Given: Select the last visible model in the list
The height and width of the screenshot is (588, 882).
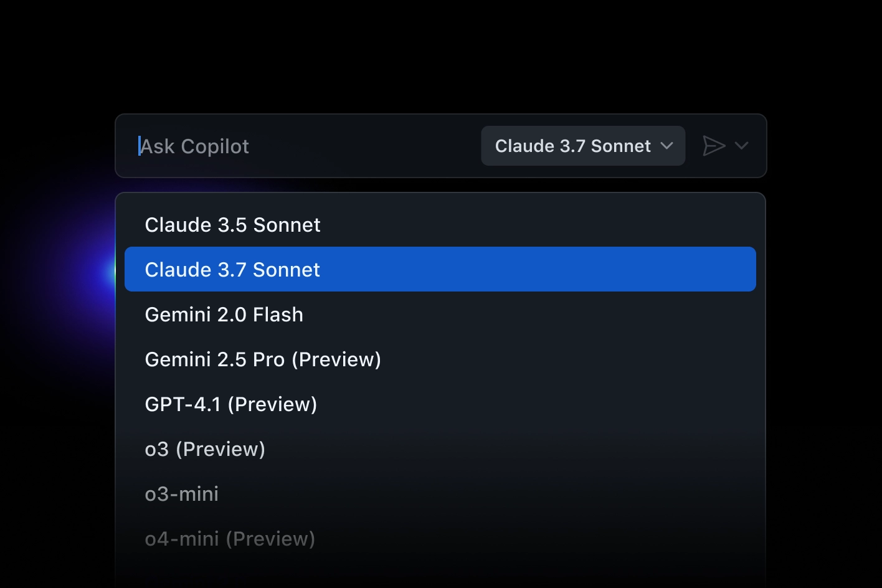Looking at the screenshot, I should [x=440, y=539].
